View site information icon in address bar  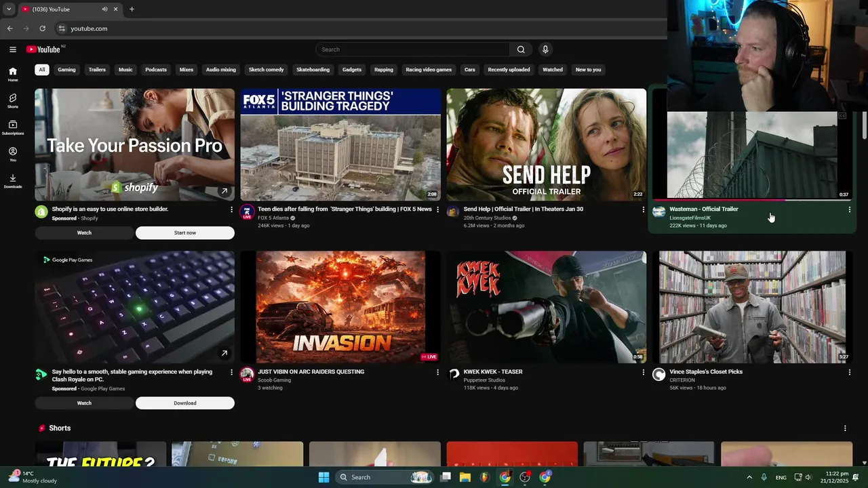coord(61,28)
